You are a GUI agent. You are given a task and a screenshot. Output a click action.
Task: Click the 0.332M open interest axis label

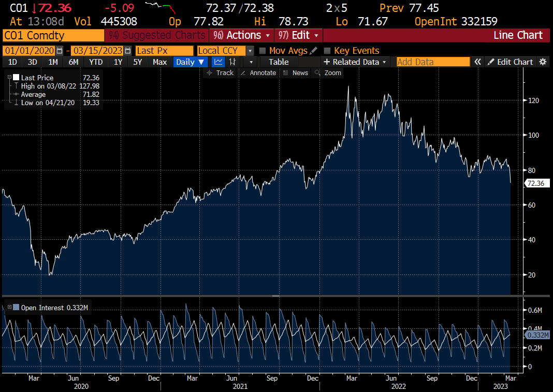[x=537, y=335]
